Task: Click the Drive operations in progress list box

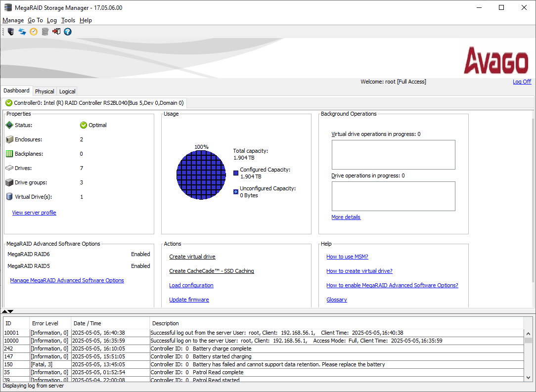Action: coord(394,196)
